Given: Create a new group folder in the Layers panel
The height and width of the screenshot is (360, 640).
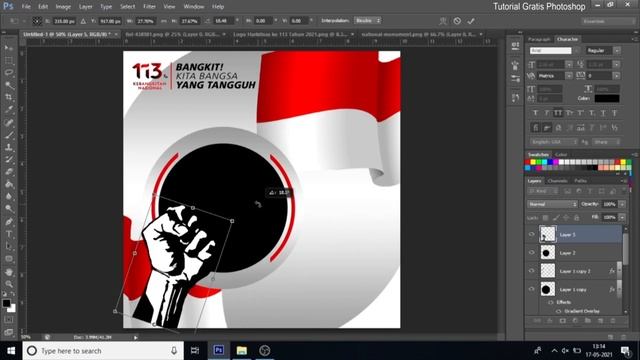Looking at the screenshot, I should point(588,321).
